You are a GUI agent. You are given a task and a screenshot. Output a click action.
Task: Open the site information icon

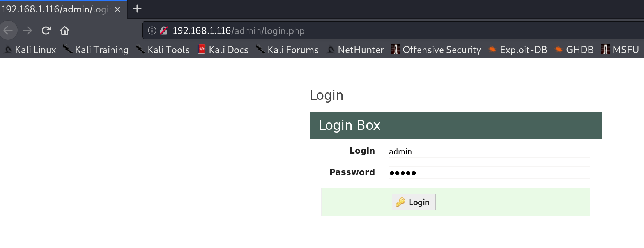click(152, 30)
